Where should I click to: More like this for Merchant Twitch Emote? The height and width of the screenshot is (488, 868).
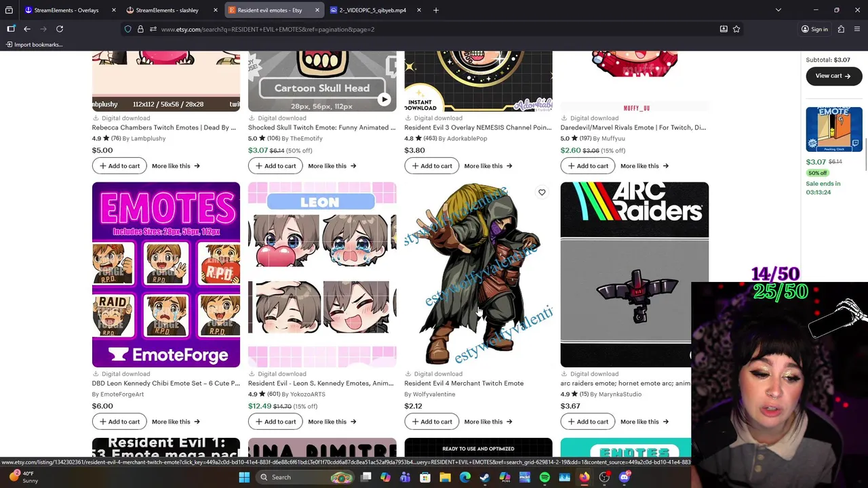[x=488, y=422]
